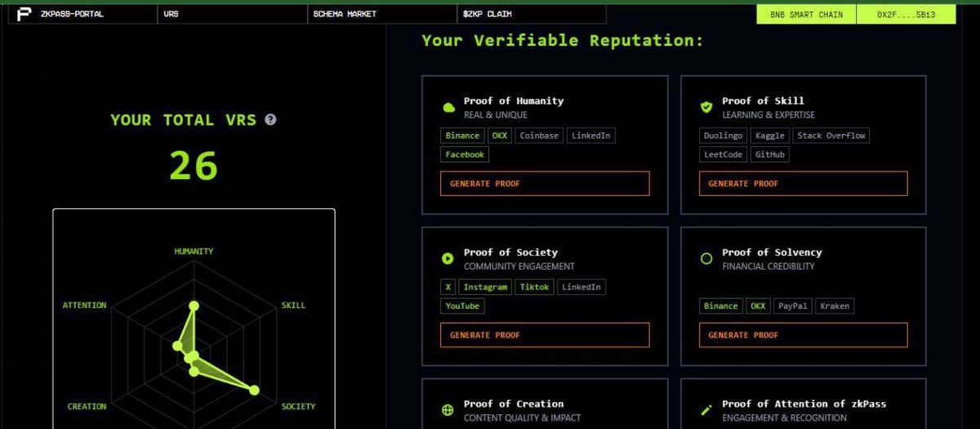Select the PayPal tag
Screen dimensions: 980x429
coord(792,306)
